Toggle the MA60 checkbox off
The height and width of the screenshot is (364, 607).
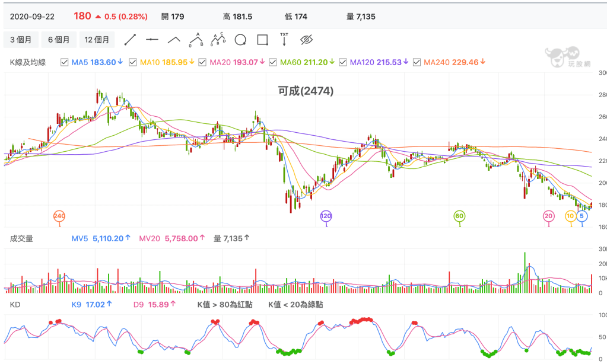coord(273,62)
